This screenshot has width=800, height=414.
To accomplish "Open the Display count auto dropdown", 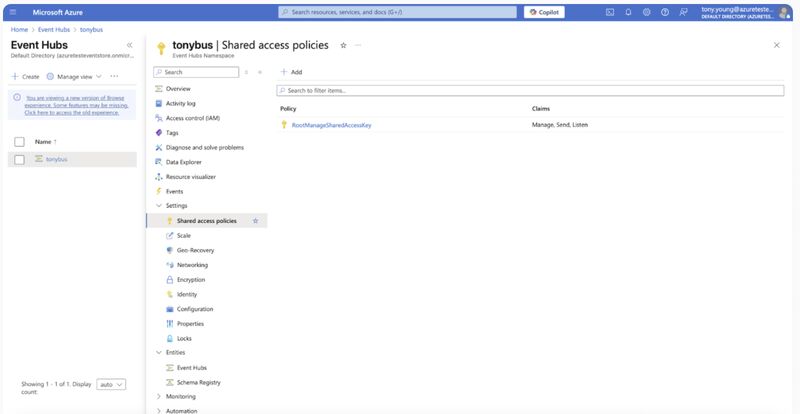I will coord(111,384).
